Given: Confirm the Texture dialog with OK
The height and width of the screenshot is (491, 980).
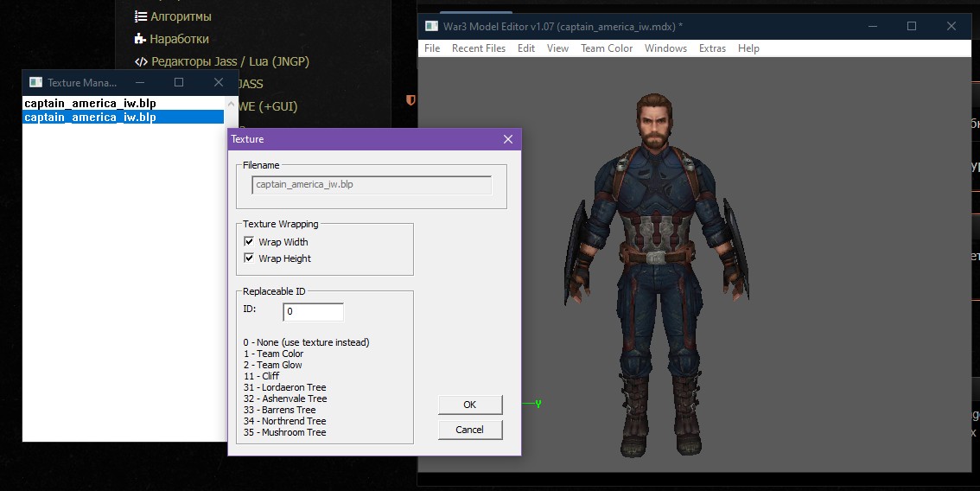Looking at the screenshot, I should tap(470, 405).
